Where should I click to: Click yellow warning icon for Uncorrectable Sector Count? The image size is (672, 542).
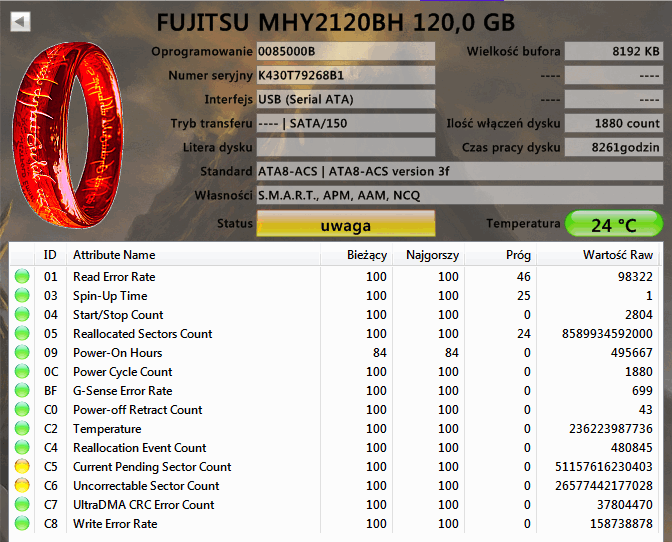pos(22,485)
